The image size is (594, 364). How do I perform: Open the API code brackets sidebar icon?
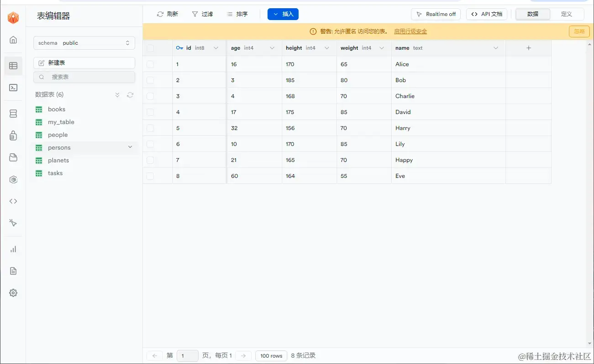click(13, 201)
